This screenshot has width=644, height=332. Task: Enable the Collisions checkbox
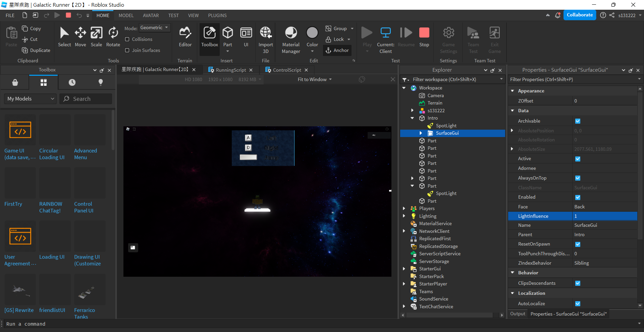pyautogui.click(x=127, y=39)
